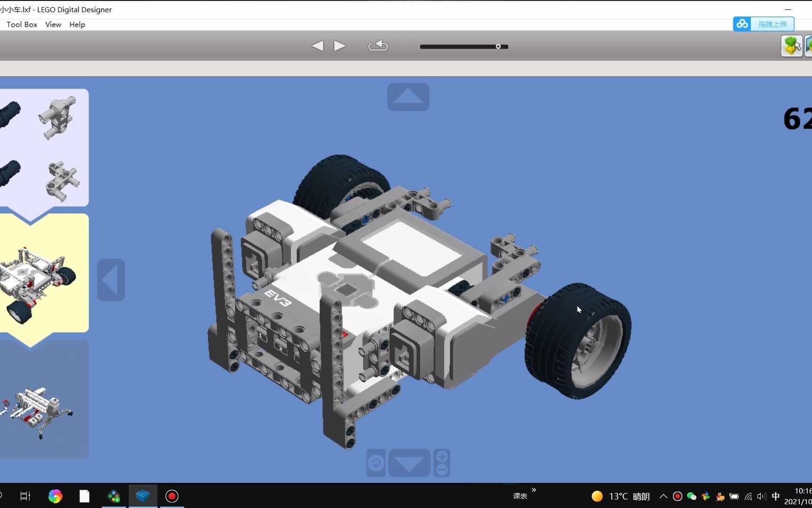Click the lower gray connector brick in parts list
The image size is (812, 508).
coord(62,181)
